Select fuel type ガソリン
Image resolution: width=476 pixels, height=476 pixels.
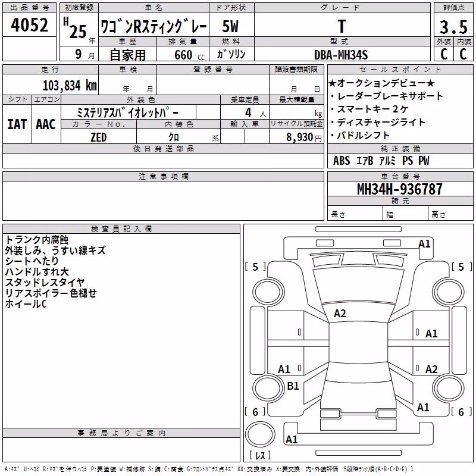pos(231,54)
